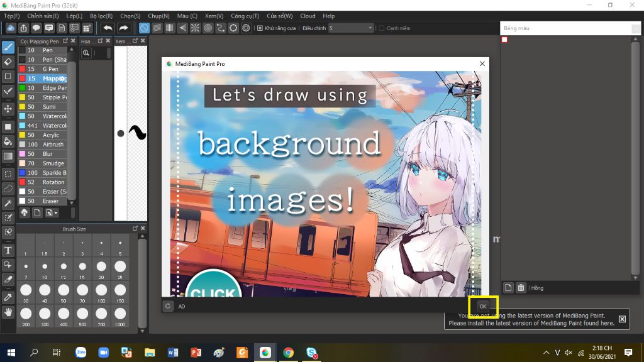644x362 pixels.
Task: Click the reload ad icon
Action: pyautogui.click(x=168, y=306)
